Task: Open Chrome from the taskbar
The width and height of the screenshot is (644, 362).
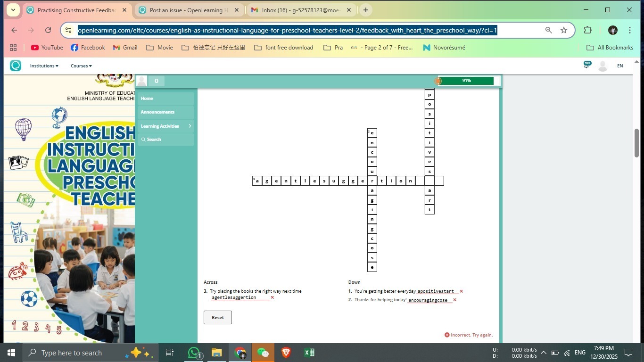Action: coord(240,353)
